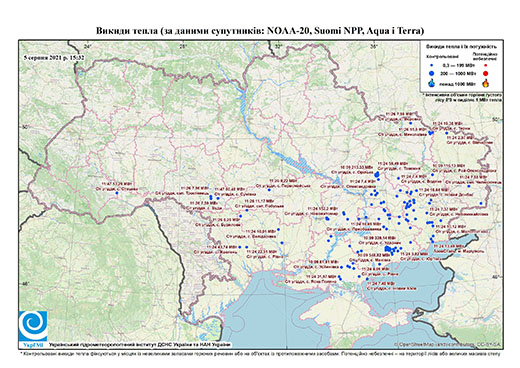Click the 0,3 — 199 МВт legend label
This screenshot has width=520, height=368.
pyautogui.click(x=454, y=65)
